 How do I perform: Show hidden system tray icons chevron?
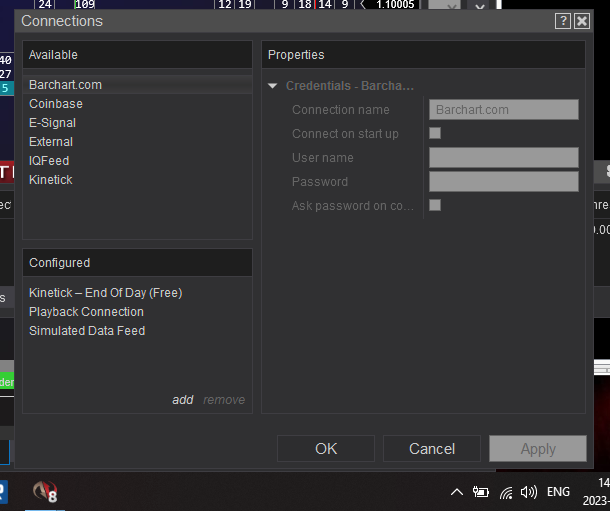tap(457, 492)
